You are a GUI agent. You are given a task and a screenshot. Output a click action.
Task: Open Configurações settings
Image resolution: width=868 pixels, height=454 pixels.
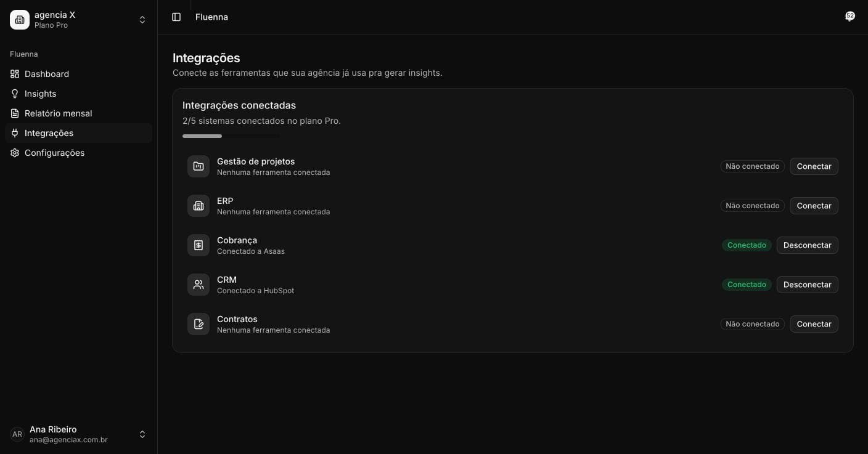click(78, 153)
